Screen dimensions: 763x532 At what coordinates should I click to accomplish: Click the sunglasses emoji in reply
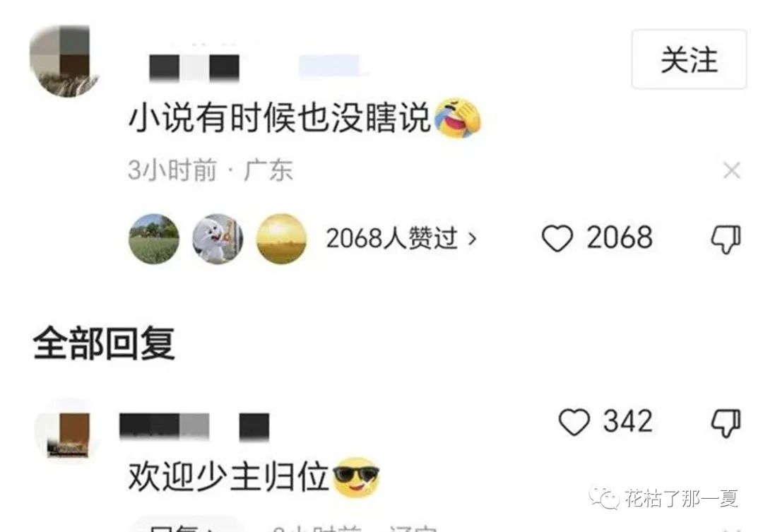tap(355, 478)
